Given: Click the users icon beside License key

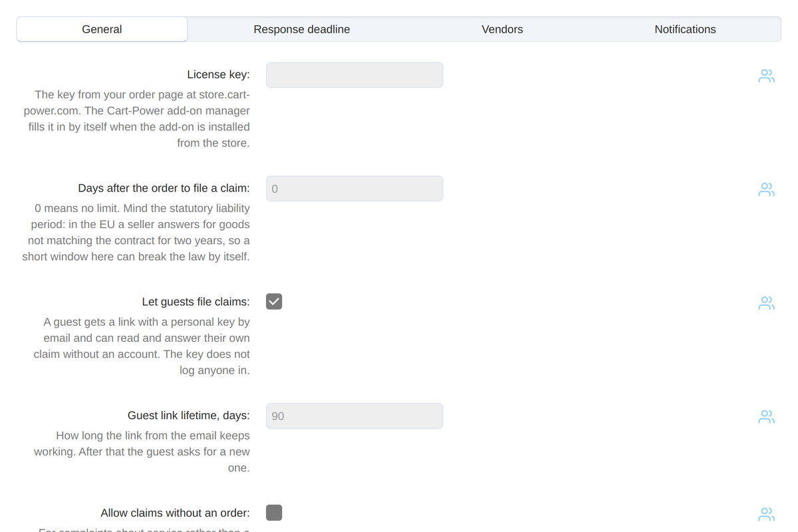Looking at the screenshot, I should point(767,76).
